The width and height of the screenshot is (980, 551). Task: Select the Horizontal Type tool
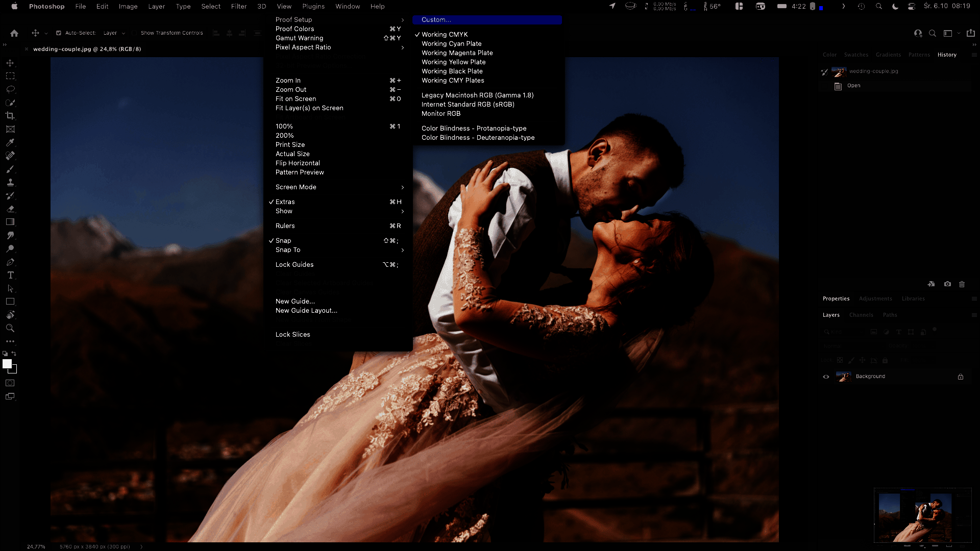coord(10,275)
